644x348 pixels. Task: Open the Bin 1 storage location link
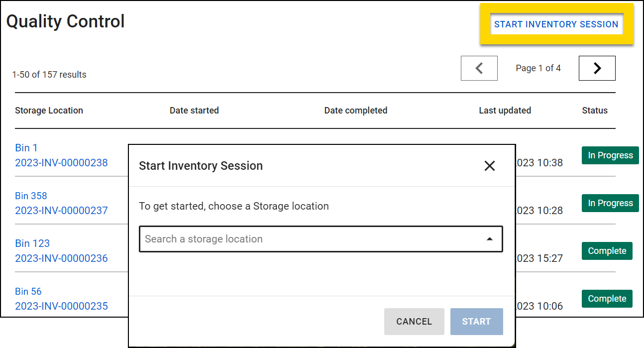(x=26, y=148)
